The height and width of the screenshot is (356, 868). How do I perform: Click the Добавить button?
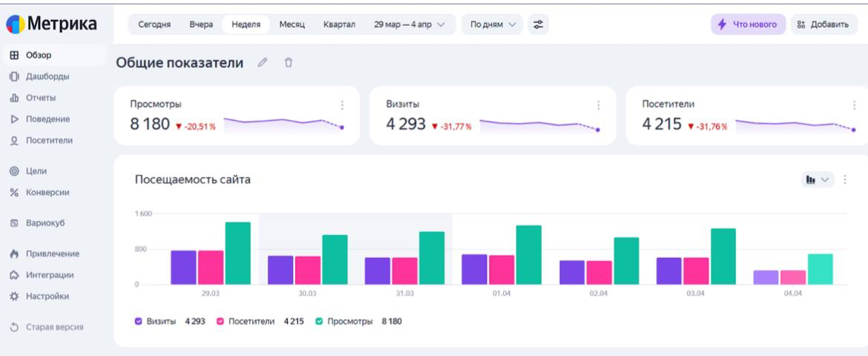[823, 24]
